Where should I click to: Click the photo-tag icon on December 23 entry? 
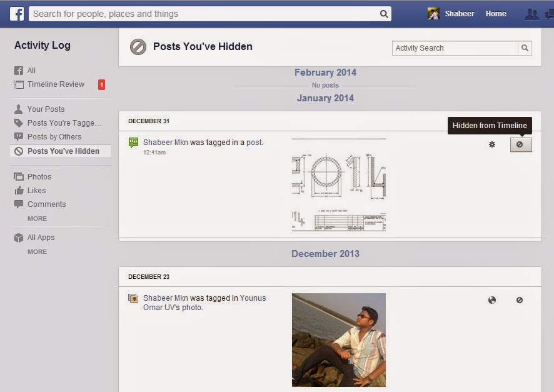[133, 298]
